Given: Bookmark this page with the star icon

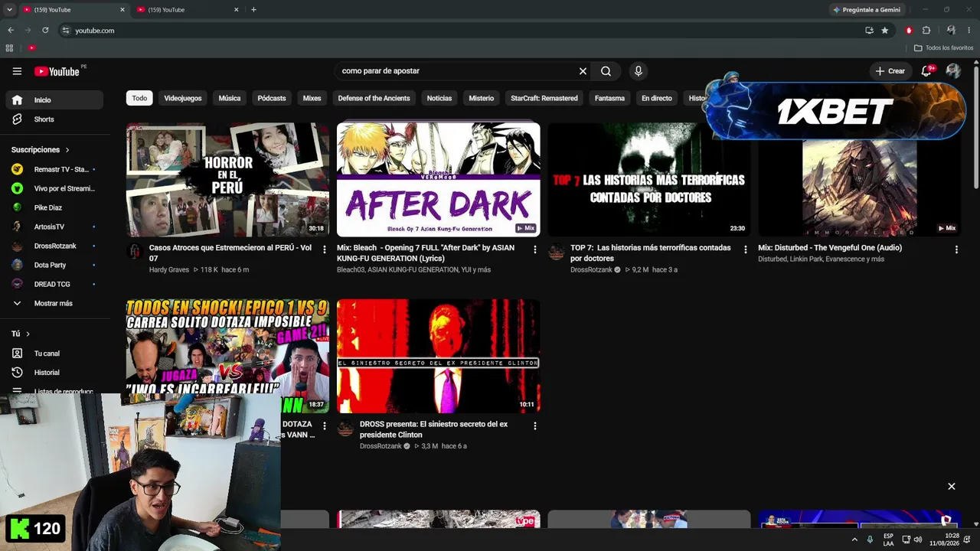Looking at the screenshot, I should 885,31.
